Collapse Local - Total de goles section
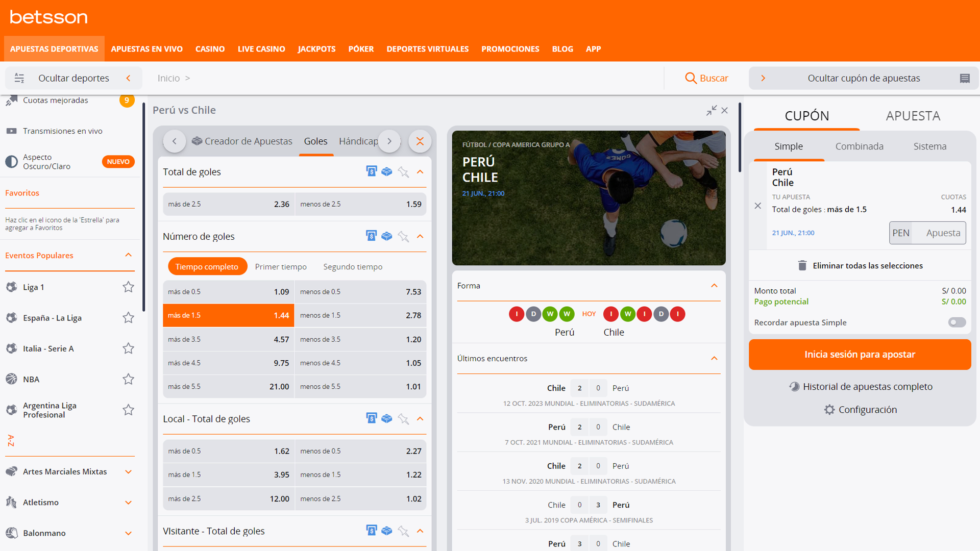 coord(420,419)
